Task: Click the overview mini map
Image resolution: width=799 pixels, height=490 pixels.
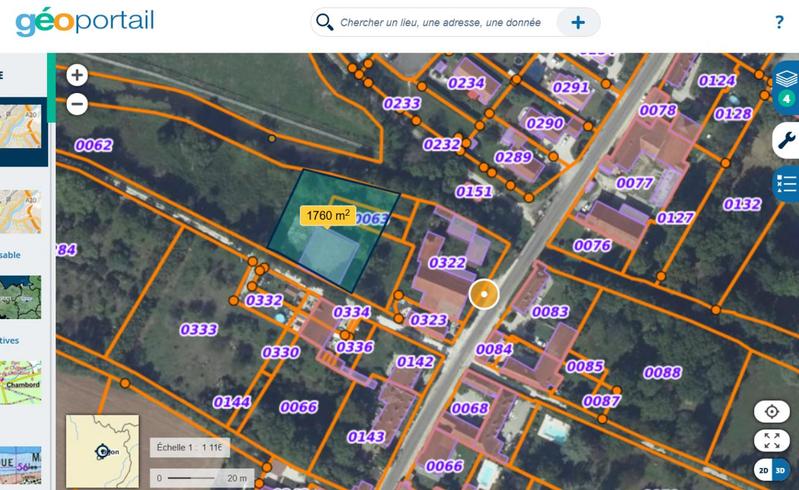Action: (x=102, y=450)
